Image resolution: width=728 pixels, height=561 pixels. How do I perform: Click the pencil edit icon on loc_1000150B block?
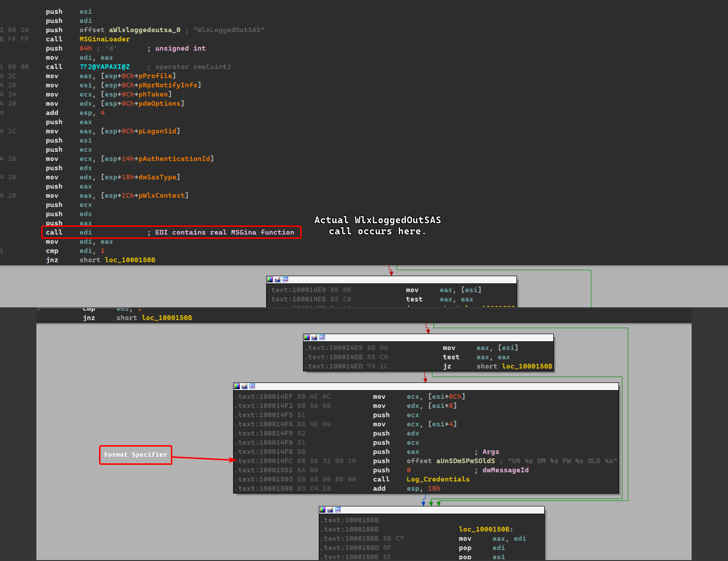click(330, 510)
